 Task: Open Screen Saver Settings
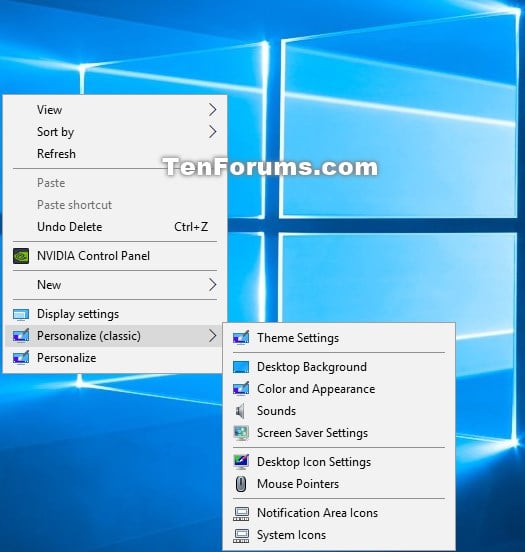(x=339, y=433)
